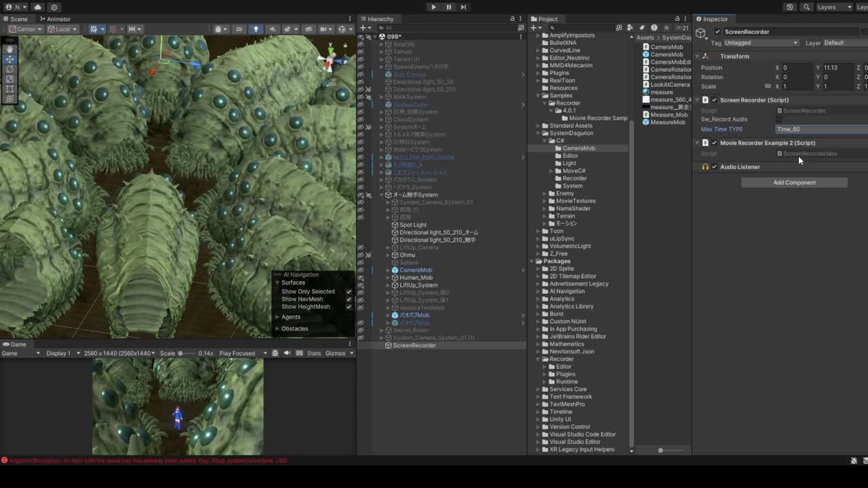Toggle Sw_Record Audio checkbox
This screenshot has width=868, height=488.
[x=779, y=119]
